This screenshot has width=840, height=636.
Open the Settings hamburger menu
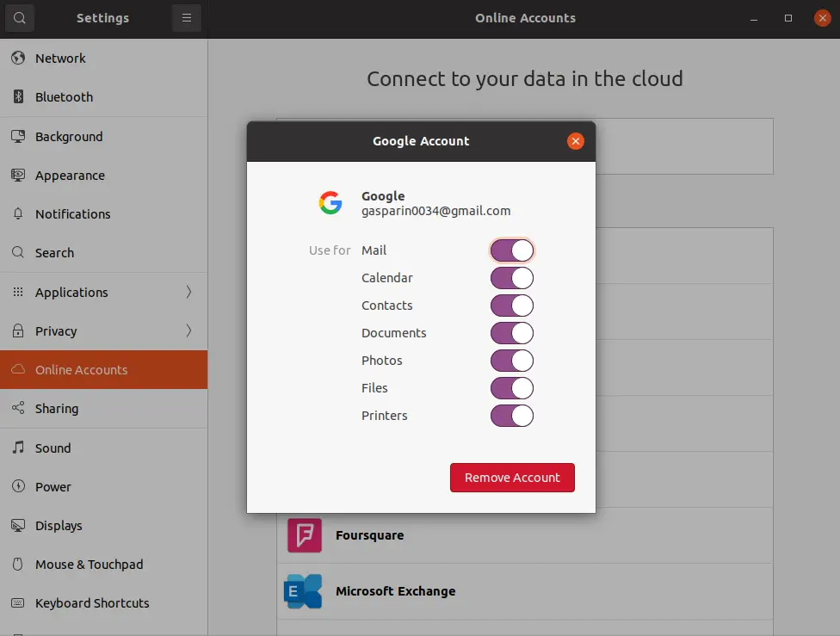[187, 18]
